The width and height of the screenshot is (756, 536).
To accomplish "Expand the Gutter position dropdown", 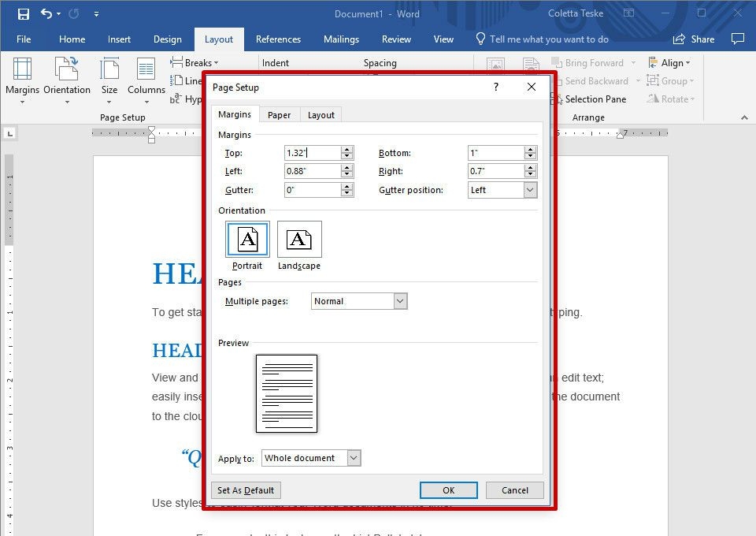I will pos(530,190).
